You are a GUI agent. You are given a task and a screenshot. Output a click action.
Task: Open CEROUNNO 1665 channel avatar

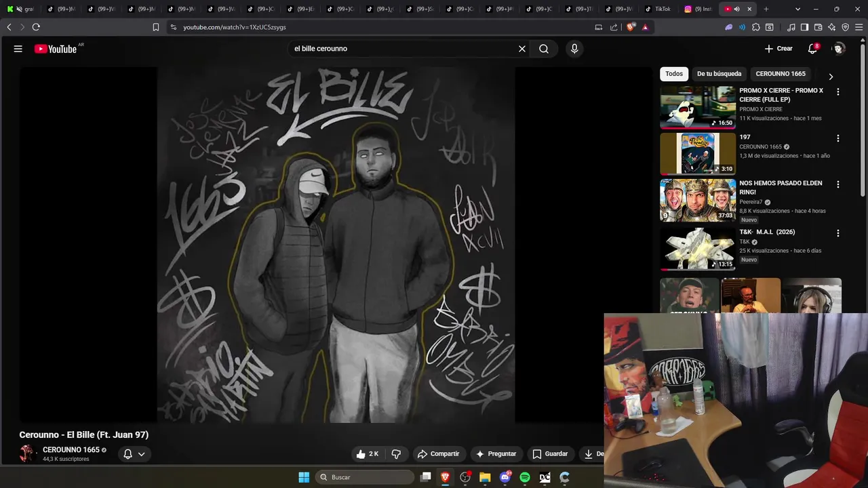(26, 453)
